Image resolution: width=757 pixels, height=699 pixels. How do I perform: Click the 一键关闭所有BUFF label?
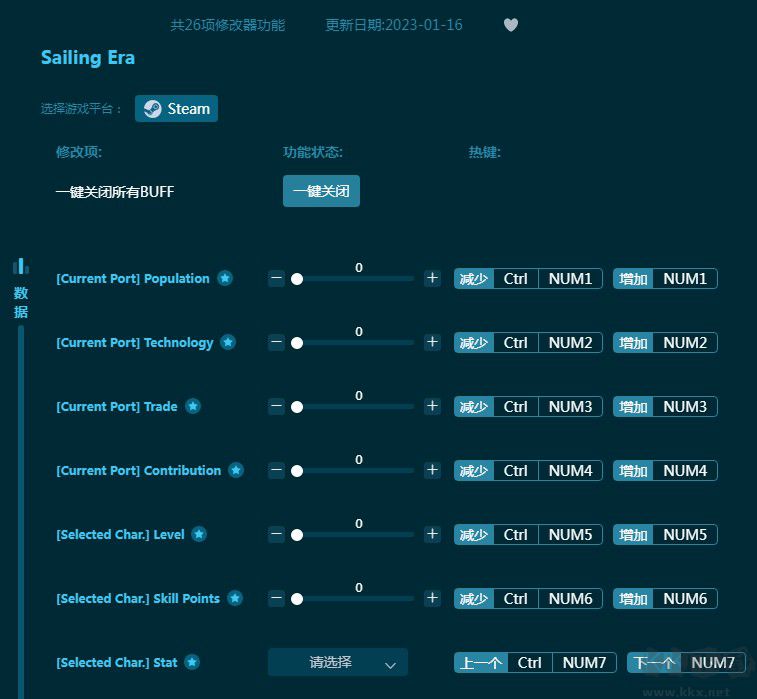pos(115,192)
